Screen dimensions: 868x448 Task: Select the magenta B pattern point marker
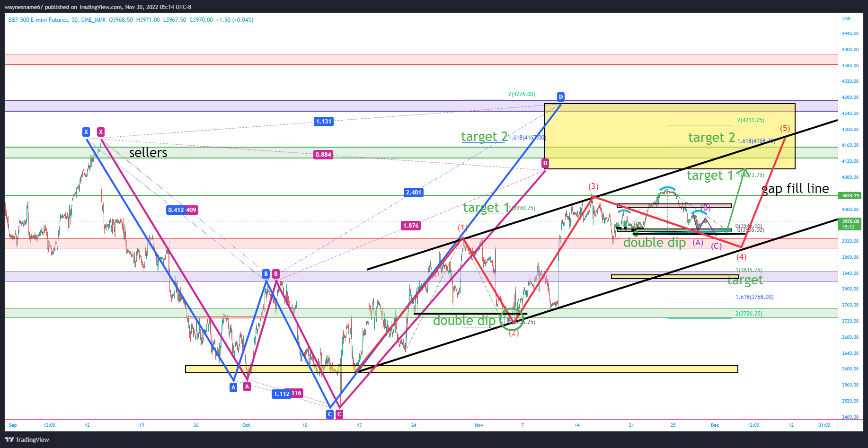click(276, 274)
